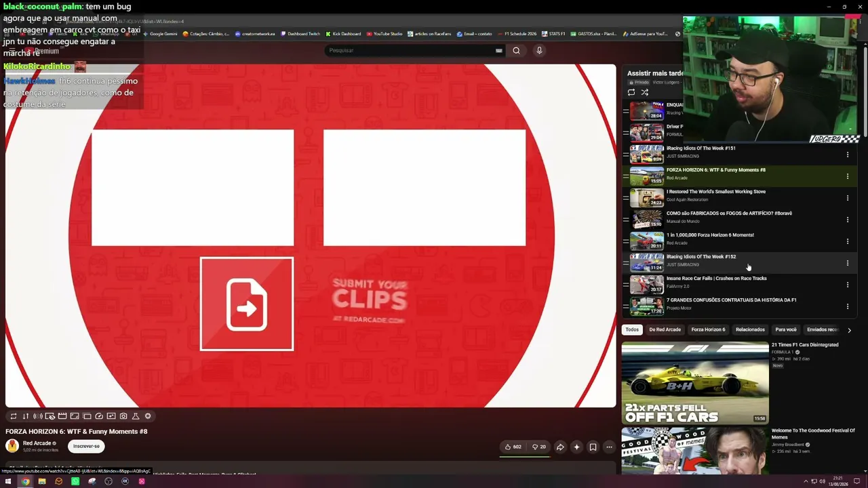Select the Relacionados filter chip
The image size is (868, 488).
pyautogui.click(x=750, y=330)
